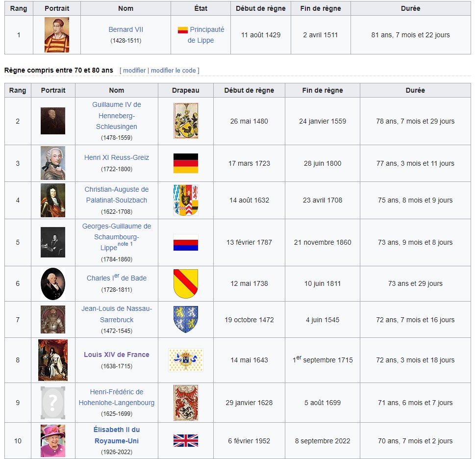476x459 pixels.
Task: Select the '1er septembre 1715' cell
Action: coord(323,360)
